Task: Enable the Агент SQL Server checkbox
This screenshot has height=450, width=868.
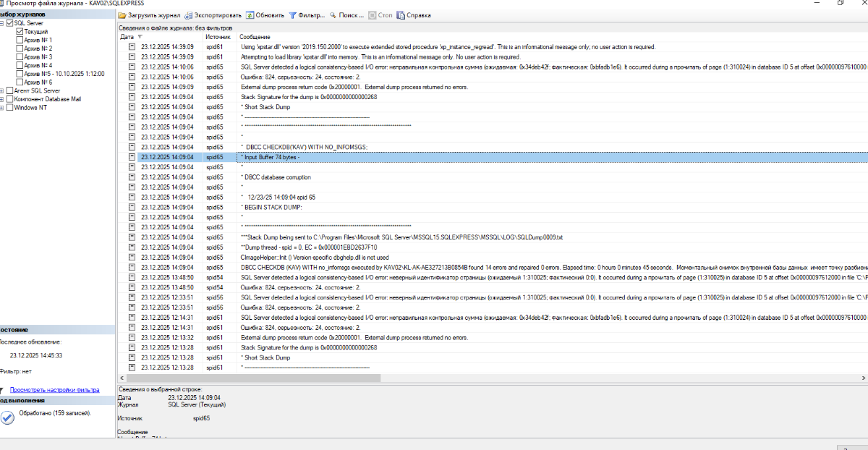Action: click(x=10, y=91)
